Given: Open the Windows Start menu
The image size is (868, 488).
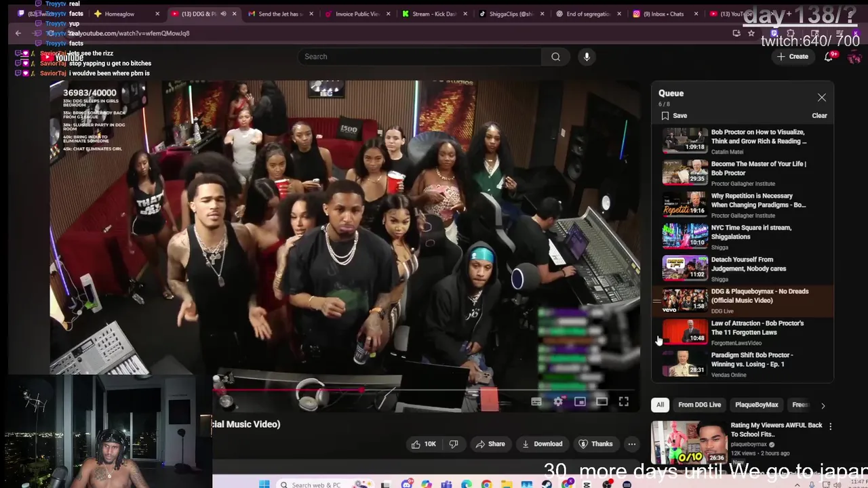Looking at the screenshot, I should click(x=264, y=484).
